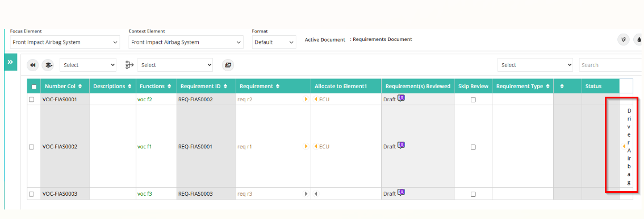The height and width of the screenshot is (219, 644).
Task: Sort by Number Col column
Action: coord(80,86)
